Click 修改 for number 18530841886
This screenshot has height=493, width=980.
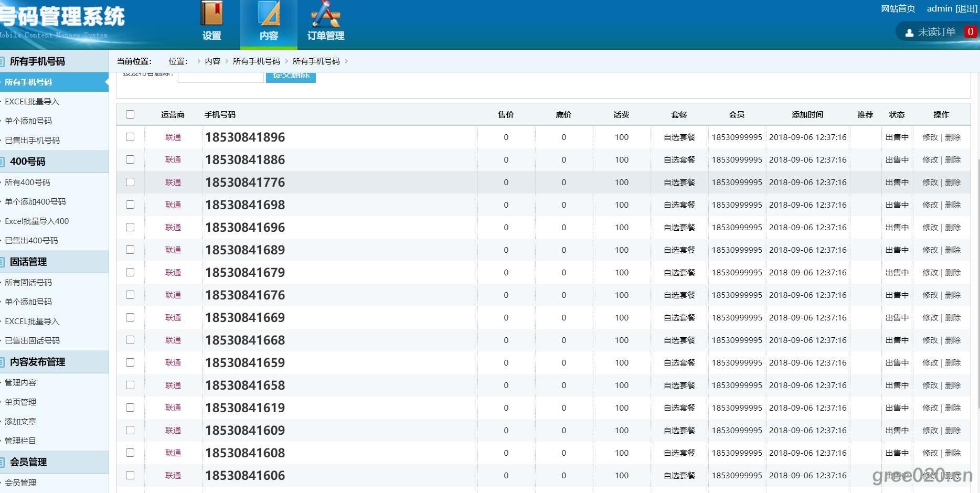[x=930, y=160]
